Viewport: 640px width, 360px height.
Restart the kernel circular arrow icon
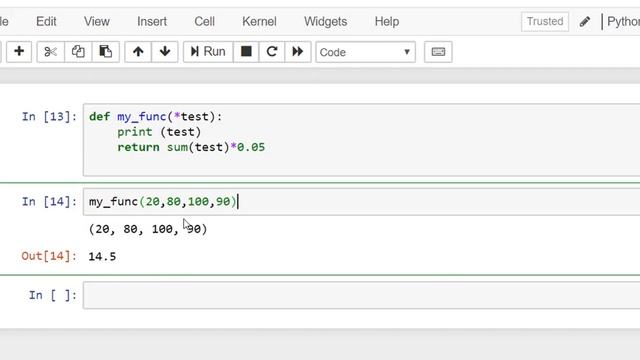point(272,52)
